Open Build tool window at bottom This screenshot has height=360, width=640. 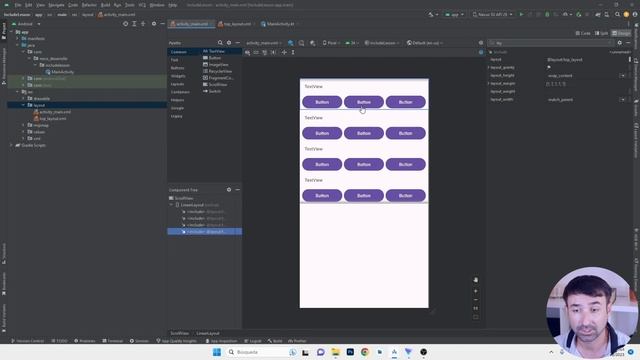275,340
